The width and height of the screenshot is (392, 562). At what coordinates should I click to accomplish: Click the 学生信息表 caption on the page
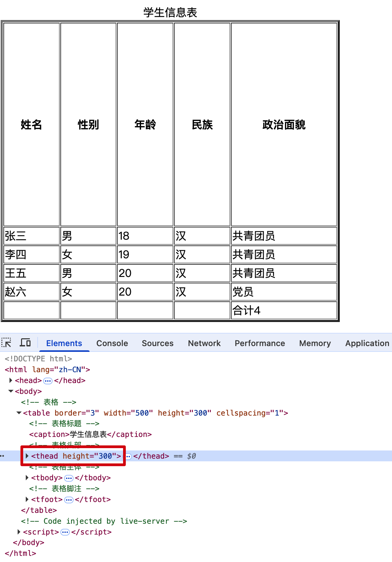pos(170,13)
